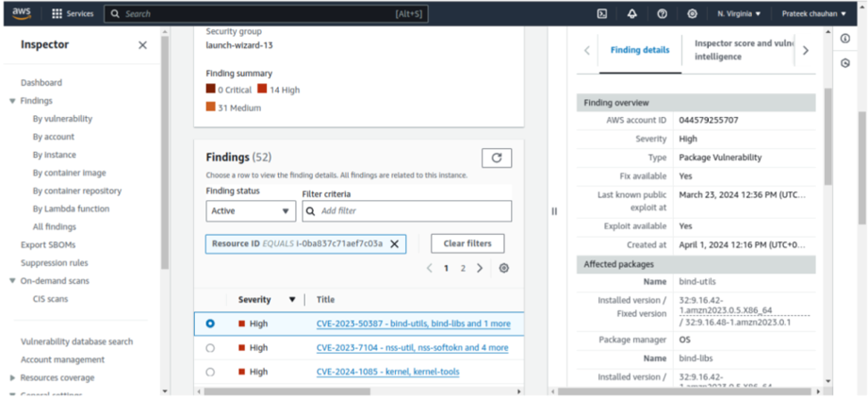
Task: Focus the Add filter input
Action: (x=407, y=211)
